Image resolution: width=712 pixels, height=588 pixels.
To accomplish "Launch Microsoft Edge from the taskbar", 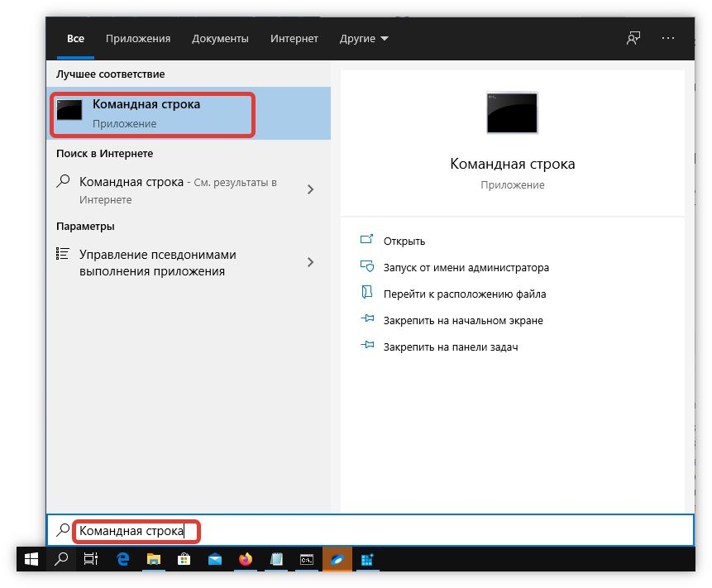I will click(x=122, y=559).
